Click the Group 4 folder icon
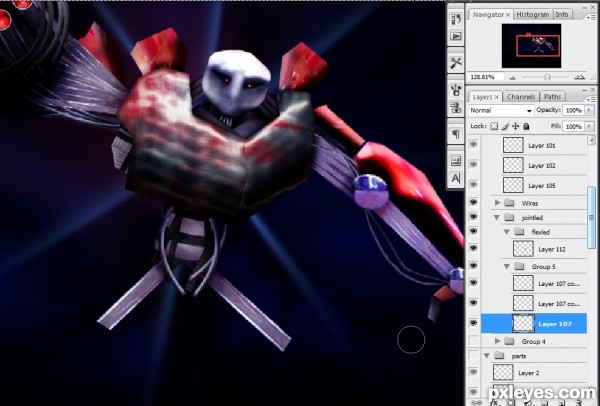Image resolution: width=600 pixels, height=406 pixels. pos(509,341)
